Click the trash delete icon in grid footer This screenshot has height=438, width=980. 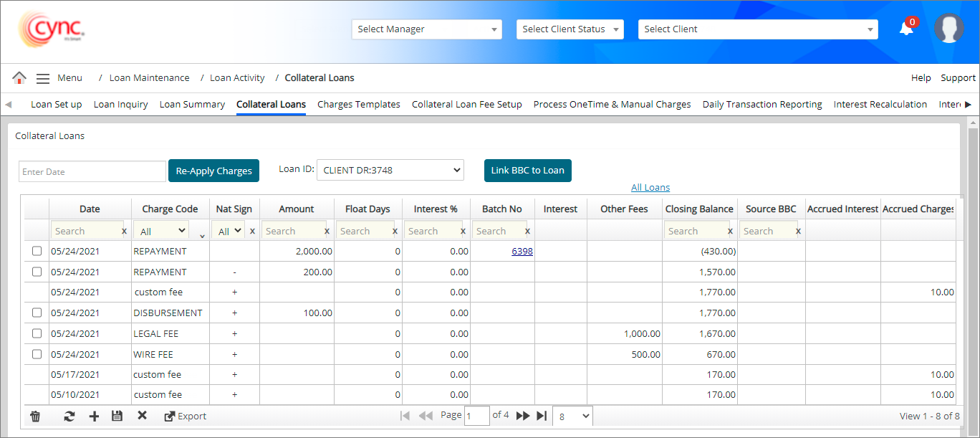35,416
